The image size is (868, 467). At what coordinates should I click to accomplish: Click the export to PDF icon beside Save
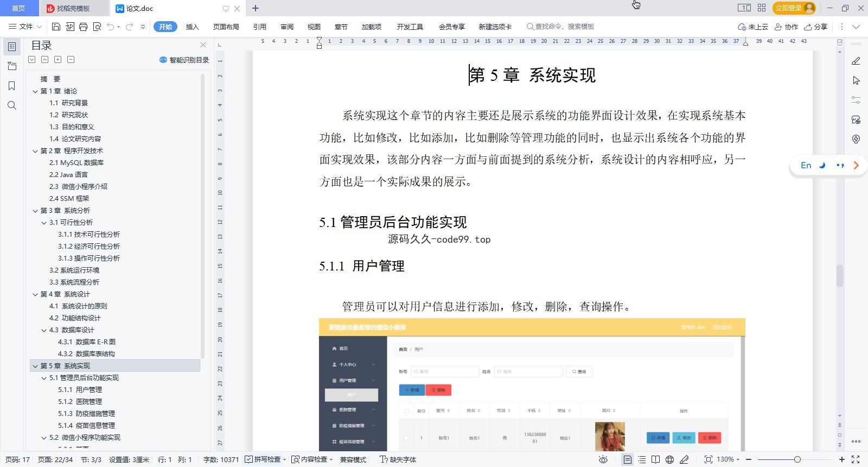(70, 27)
